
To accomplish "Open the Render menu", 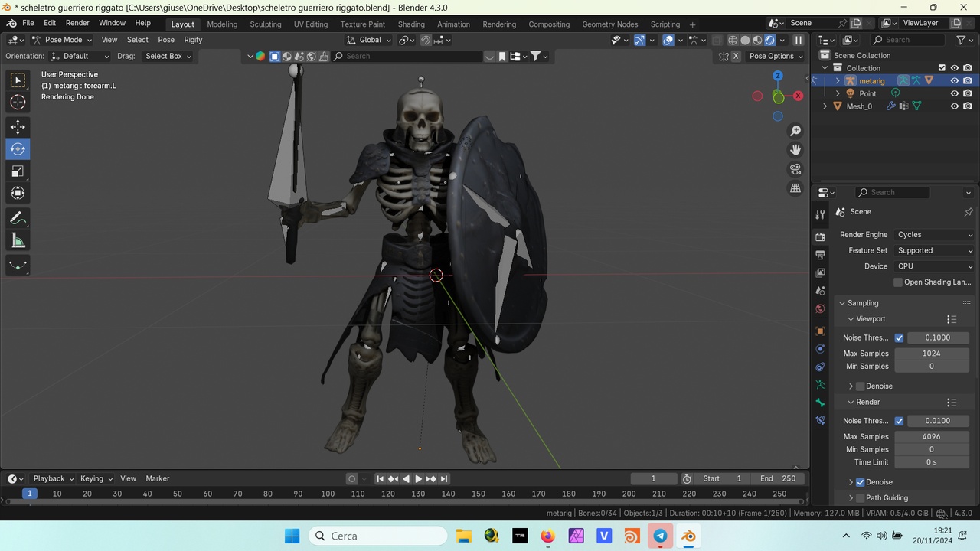I will (x=77, y=23).
